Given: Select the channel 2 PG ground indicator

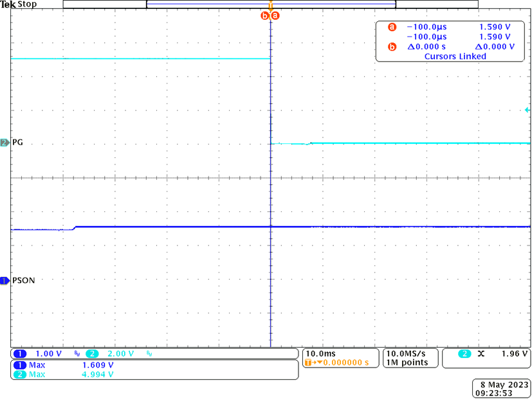Looking at the screenshot, I should point(5,143).
